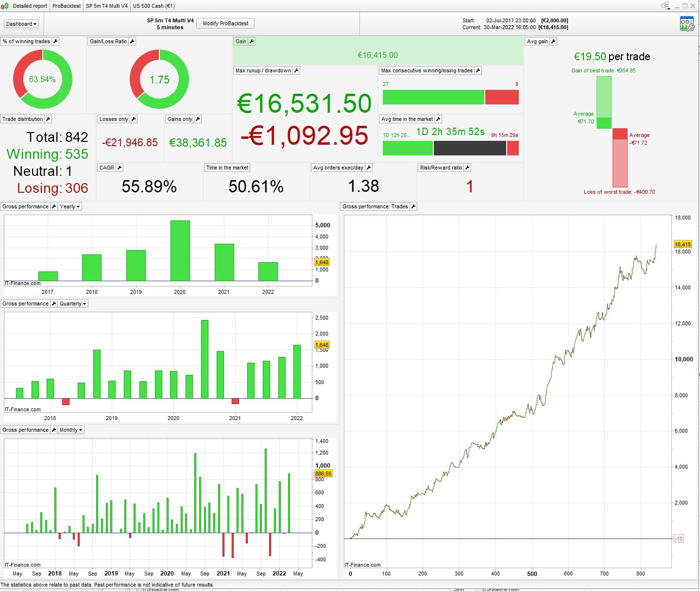Screen dimensions: 700x591
Task: Click the 'Neutral: 1' trade count
Action: click(x=43, y=171)
